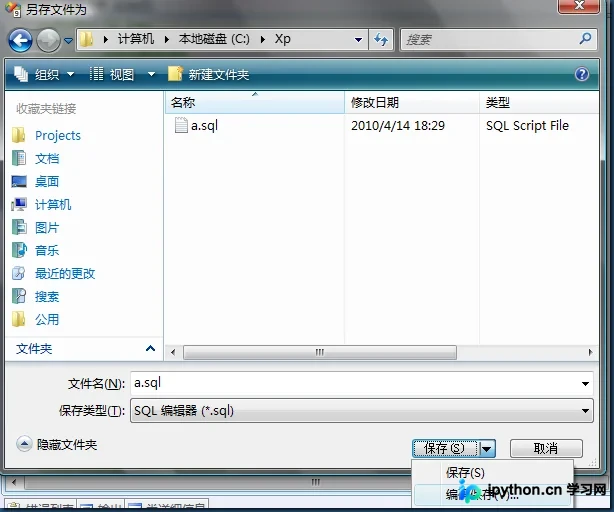Select the a.sql file in the list

pos(204,126)
